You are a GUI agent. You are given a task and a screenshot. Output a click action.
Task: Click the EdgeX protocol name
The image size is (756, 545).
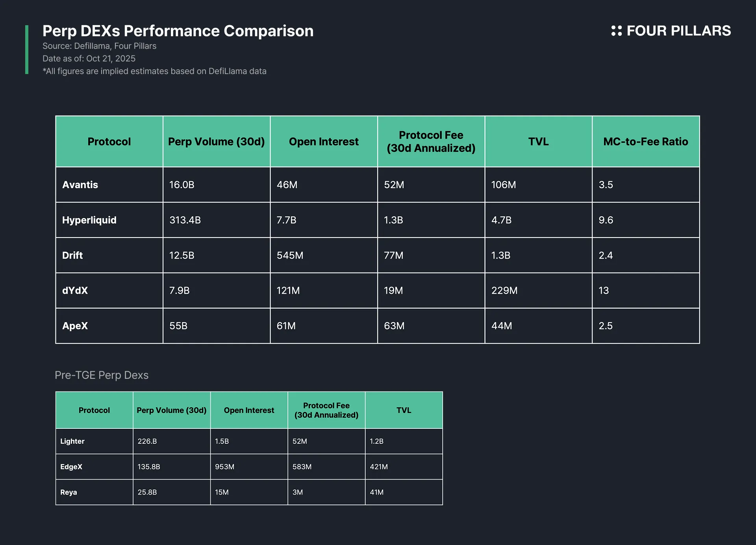click(x=71, y=467)
